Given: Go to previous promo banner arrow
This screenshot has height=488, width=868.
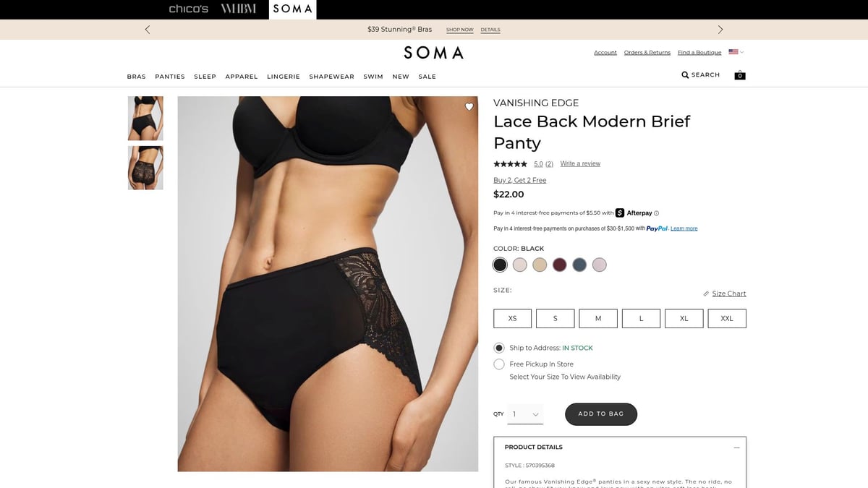Looking at the screenshot, I should (148, 30).
